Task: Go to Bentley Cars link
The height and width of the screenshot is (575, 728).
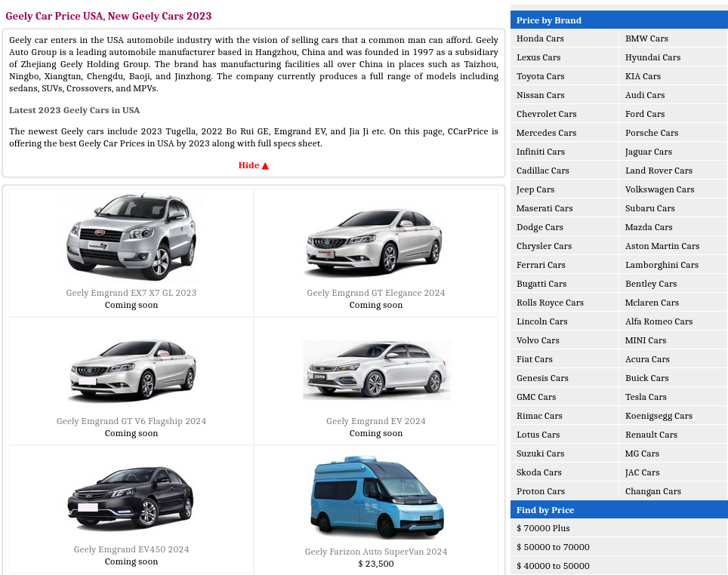Action: 651,284
